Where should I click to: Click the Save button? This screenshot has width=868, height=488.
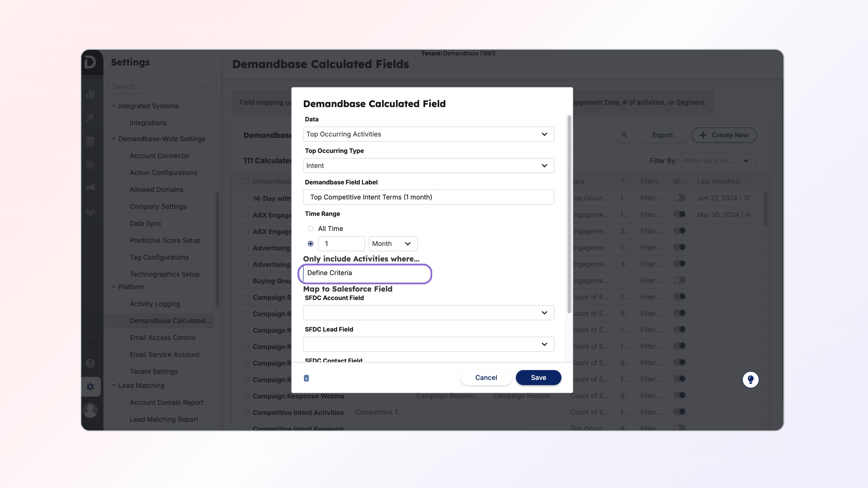coord(538,378)
